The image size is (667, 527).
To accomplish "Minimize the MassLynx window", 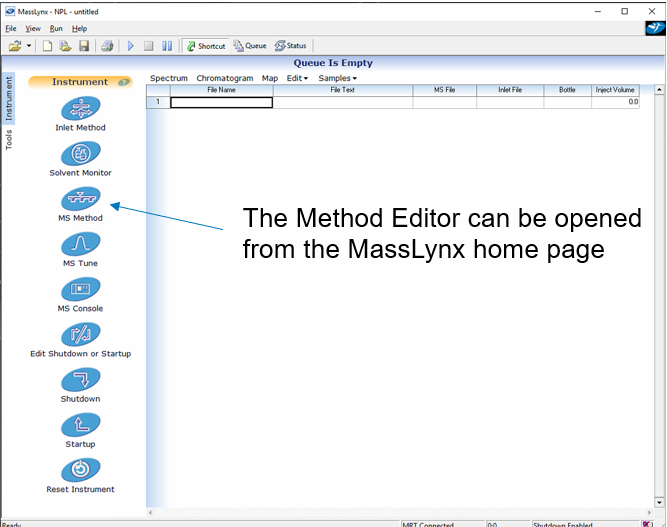I will (598, 11).
